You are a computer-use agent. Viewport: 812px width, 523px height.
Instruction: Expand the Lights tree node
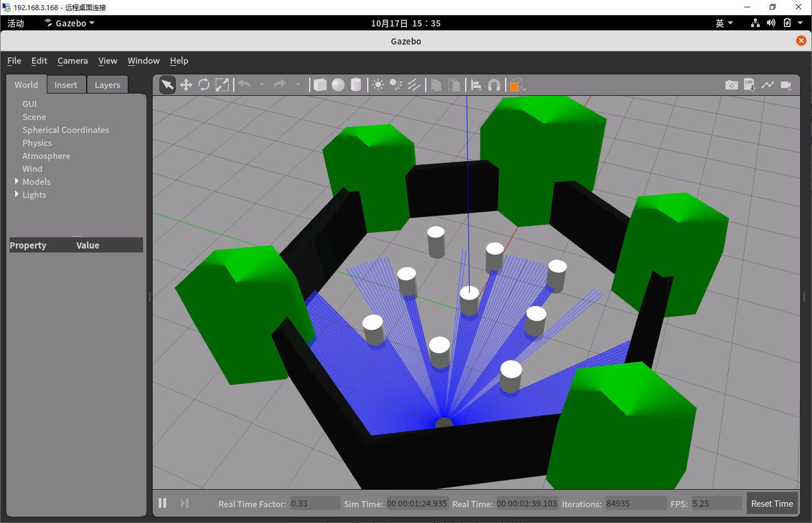tap(17, 194)
